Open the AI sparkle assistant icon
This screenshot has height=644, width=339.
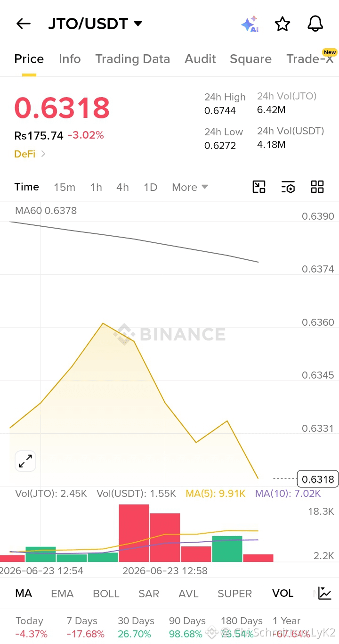(x=250, y=24)
